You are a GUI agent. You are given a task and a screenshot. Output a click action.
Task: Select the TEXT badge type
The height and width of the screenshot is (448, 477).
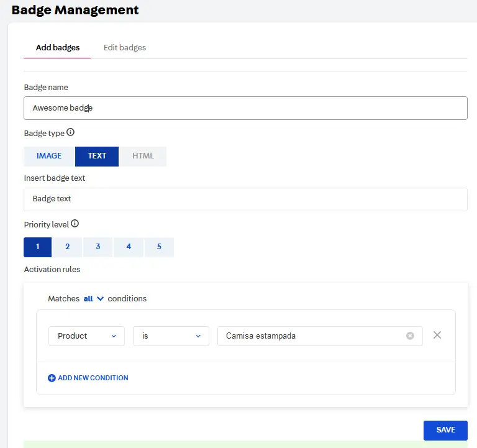click(x=97, y=156)
